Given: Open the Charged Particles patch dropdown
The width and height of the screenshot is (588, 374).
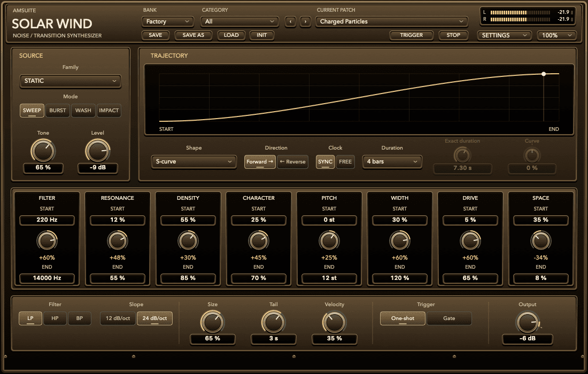Looking at the screenshot, I should click(391, 22).
